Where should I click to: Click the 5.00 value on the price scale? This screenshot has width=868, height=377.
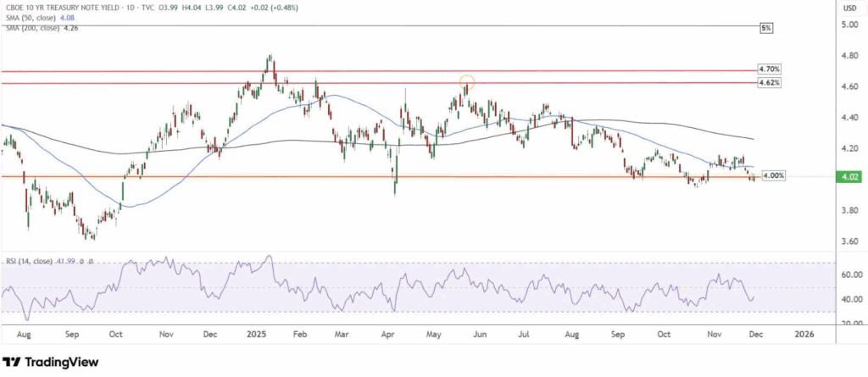848,25
